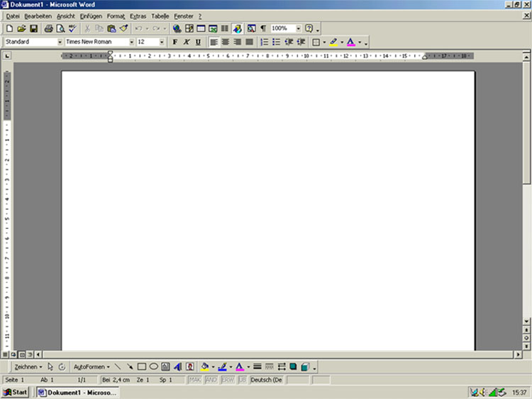Open the Datei menu
Viewport: 532px width, 399px height.
click(13, 16)
